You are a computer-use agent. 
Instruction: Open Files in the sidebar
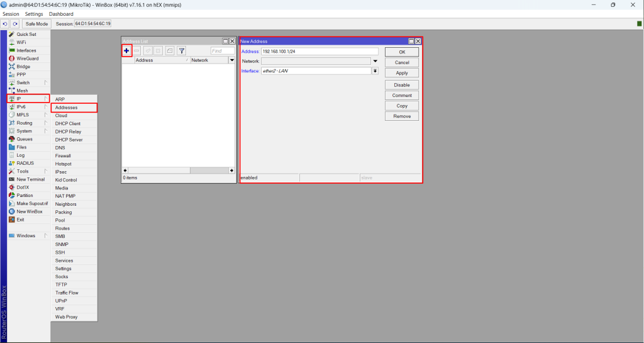[x=21, y=147]
